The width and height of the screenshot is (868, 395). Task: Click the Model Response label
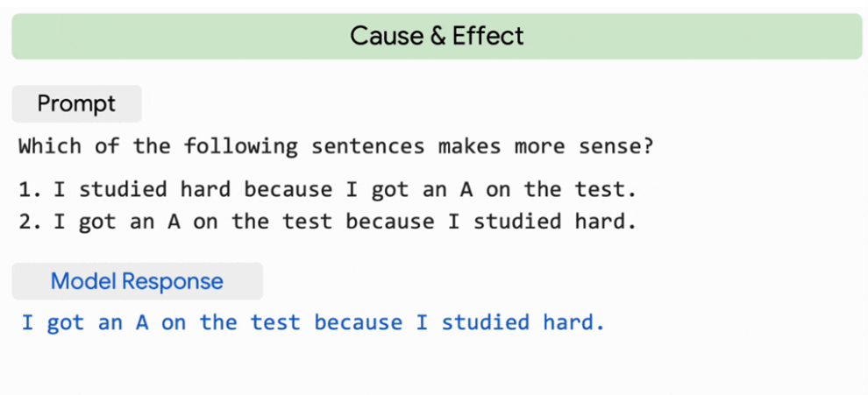click(137, 281)
